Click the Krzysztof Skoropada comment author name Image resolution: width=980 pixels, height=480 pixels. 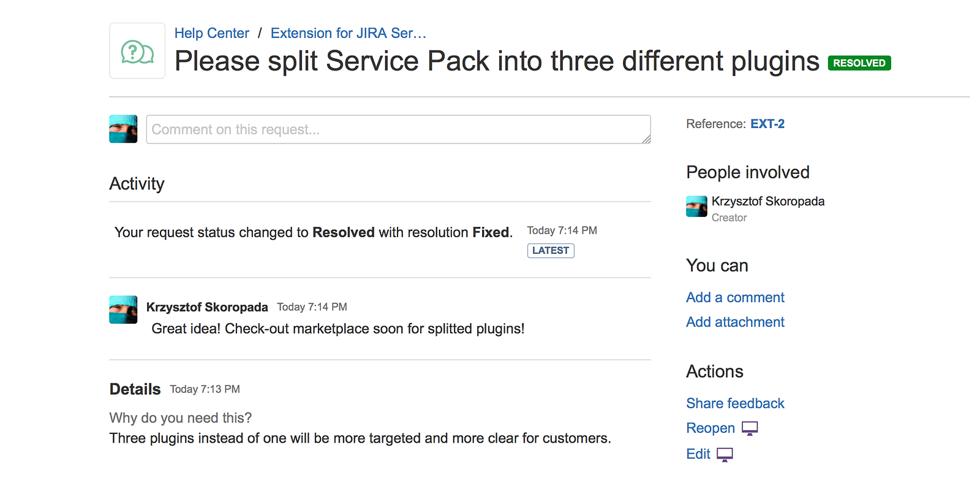[x=207, y=307]
